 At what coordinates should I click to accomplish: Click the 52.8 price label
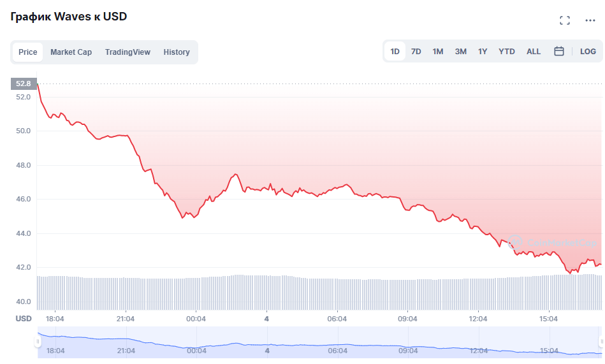(24, 84)
